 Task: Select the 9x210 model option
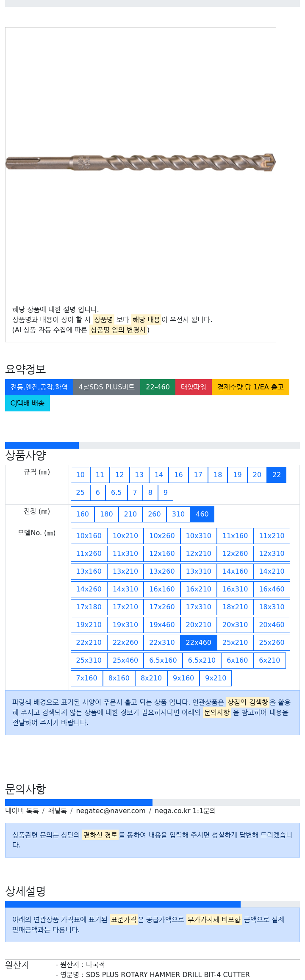pyautogui.click(x=216, y=678)
